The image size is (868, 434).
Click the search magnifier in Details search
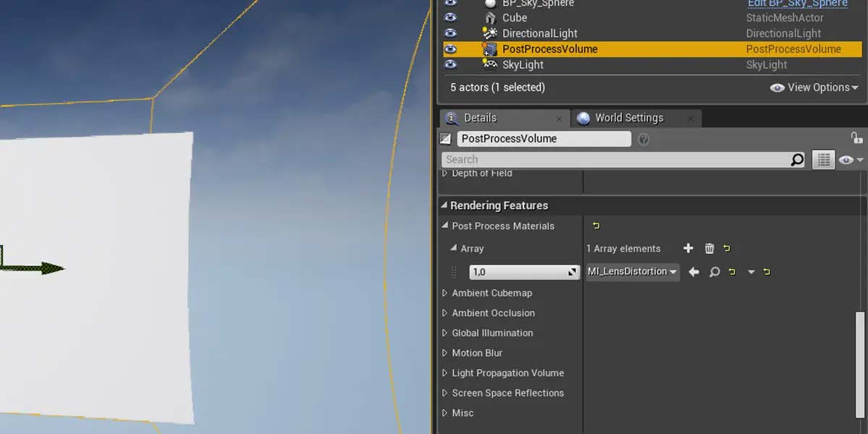(x=797, y=160)
